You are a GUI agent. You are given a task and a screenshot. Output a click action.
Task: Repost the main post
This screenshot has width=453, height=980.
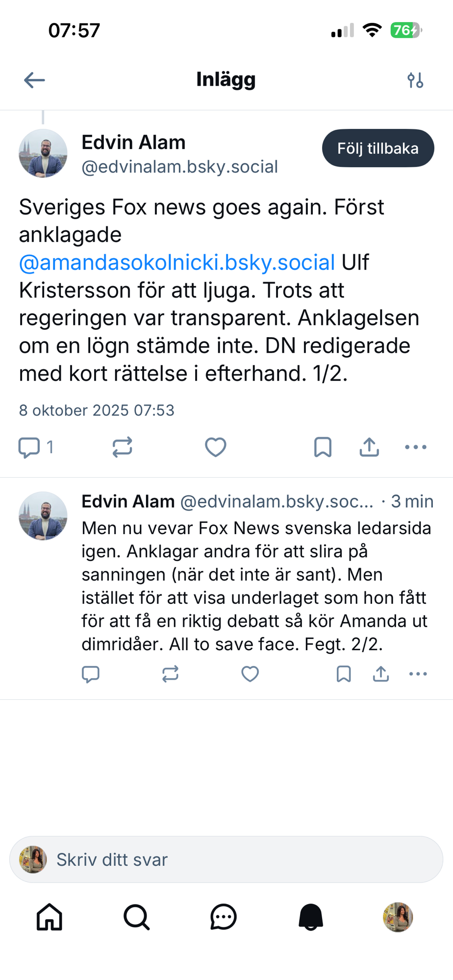pyautogui.click(x=122, y=447)
